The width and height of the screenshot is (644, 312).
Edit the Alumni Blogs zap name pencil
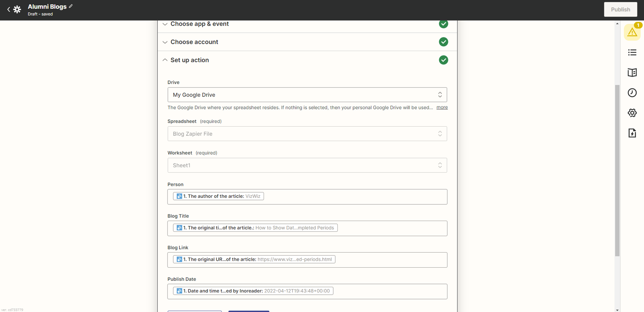[x=71, y=6]
